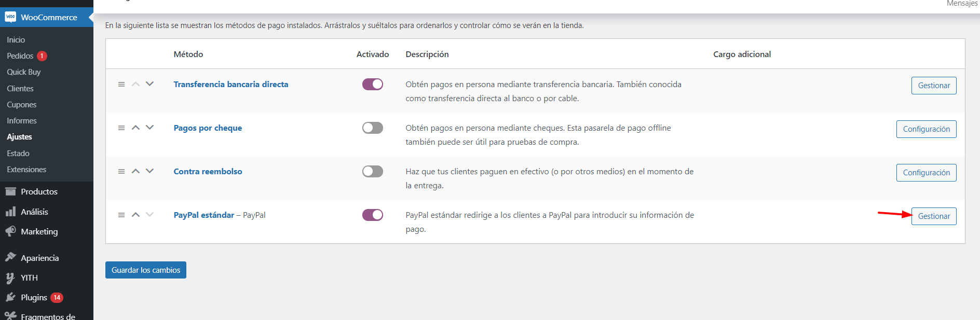The height and width of the screenshot is (320, 980).
Task: Open Contra reembolso link
Action: coord(208,171)
